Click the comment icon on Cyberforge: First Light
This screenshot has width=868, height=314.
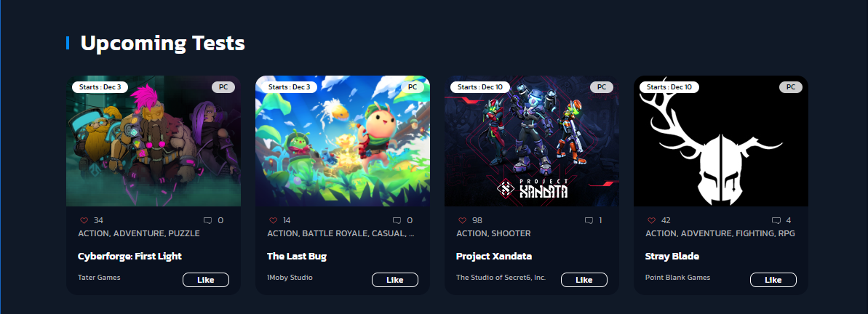(207, 220)
